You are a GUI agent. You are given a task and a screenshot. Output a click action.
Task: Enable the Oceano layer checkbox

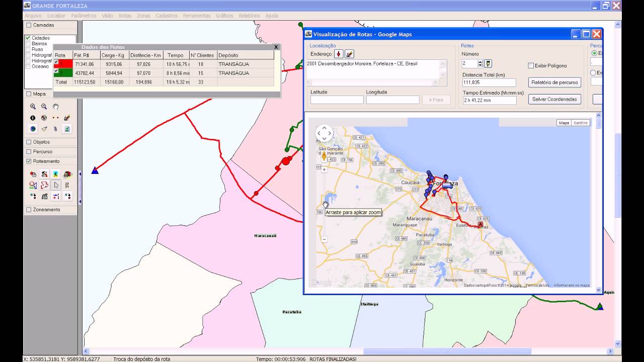point(28,66)
